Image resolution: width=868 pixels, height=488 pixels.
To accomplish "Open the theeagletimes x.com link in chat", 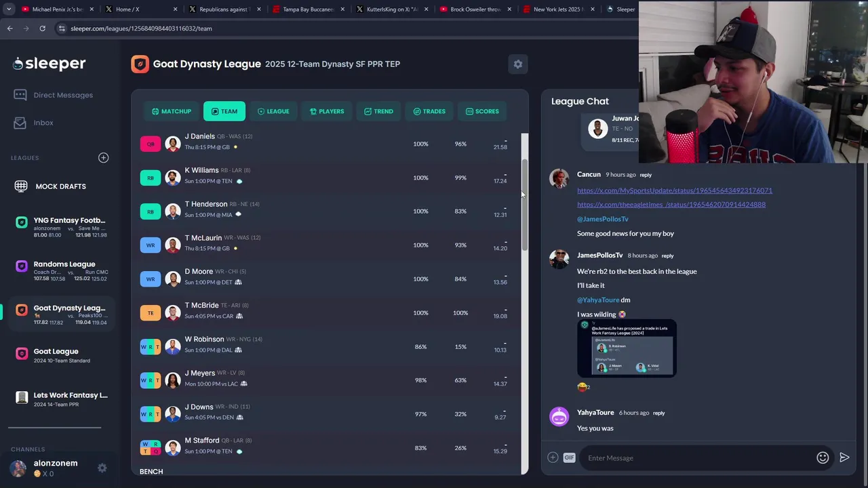I will pos(671,205).
